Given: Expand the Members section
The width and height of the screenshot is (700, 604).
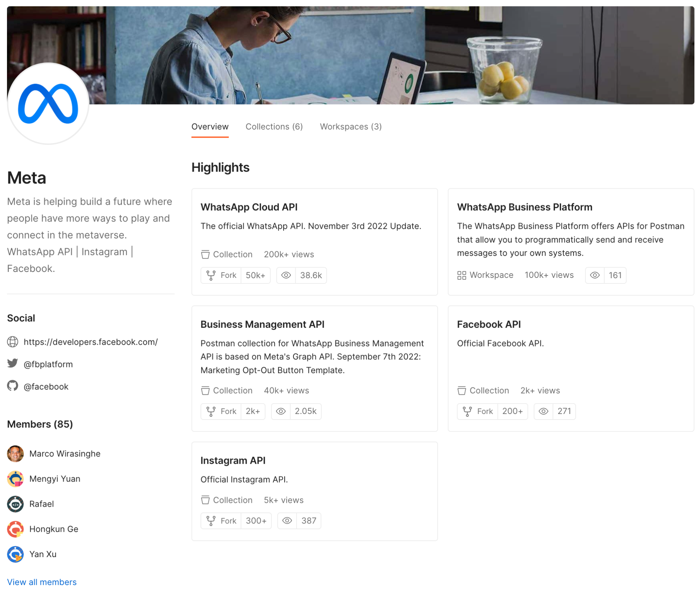Looking at the screenshot, I should 42,581.
